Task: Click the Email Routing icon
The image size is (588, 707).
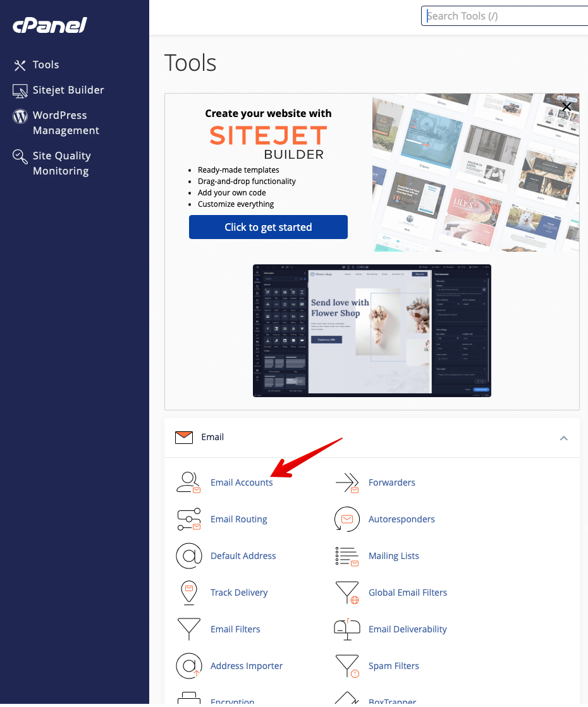Action: point(188,519)
